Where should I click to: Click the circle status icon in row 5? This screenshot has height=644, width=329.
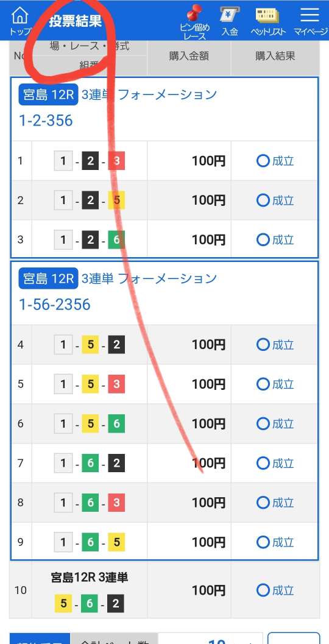point(263,384)
